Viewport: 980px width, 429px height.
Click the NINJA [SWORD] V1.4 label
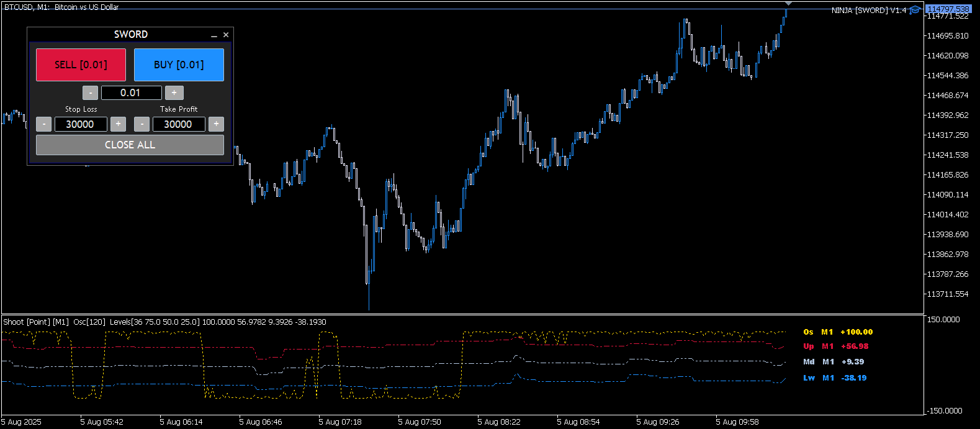click(869, 11)
